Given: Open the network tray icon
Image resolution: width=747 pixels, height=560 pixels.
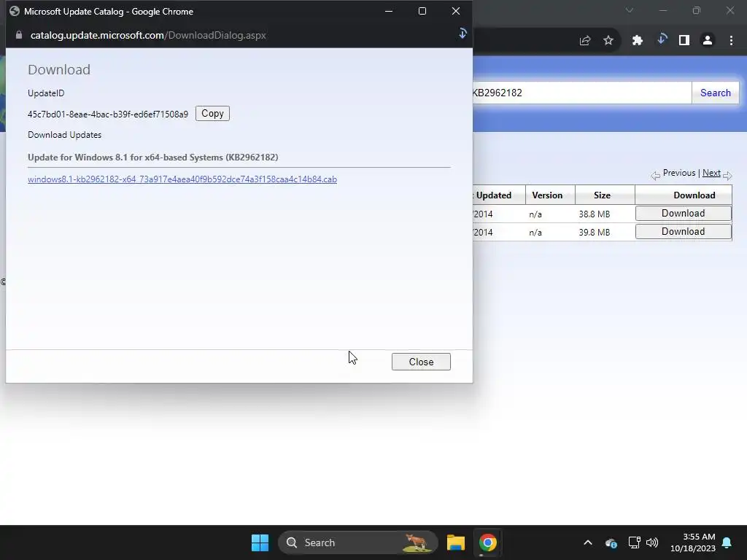Looking at the screenshot, I should point(634,542).
